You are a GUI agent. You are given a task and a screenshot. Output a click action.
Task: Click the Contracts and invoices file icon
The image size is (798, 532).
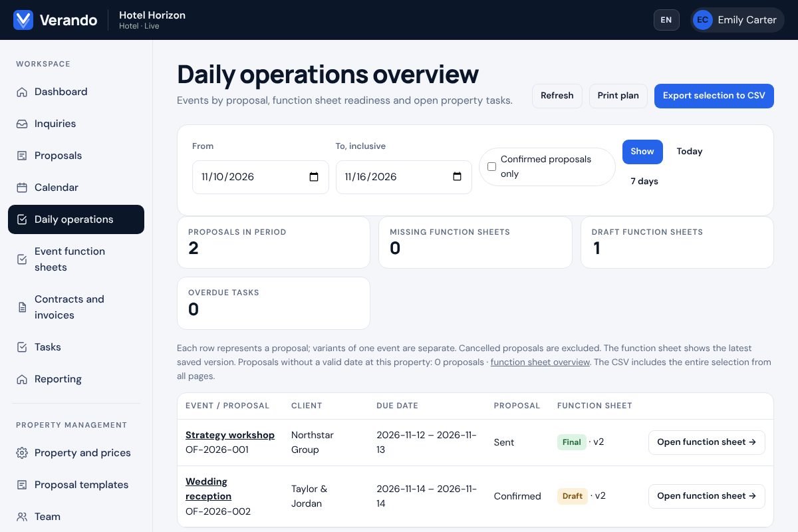click(x=22, y=307)
